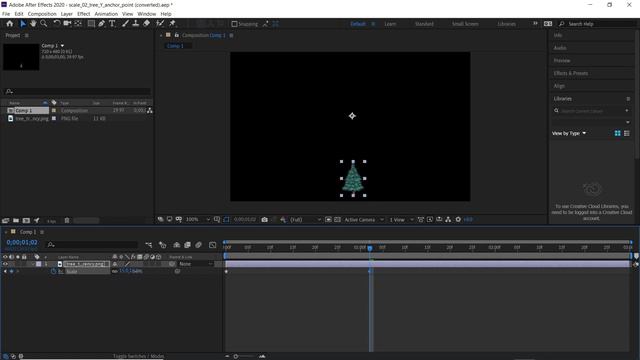Select the Zoom tool
This screenshot has width=640, height=360.
click(44, 24)
